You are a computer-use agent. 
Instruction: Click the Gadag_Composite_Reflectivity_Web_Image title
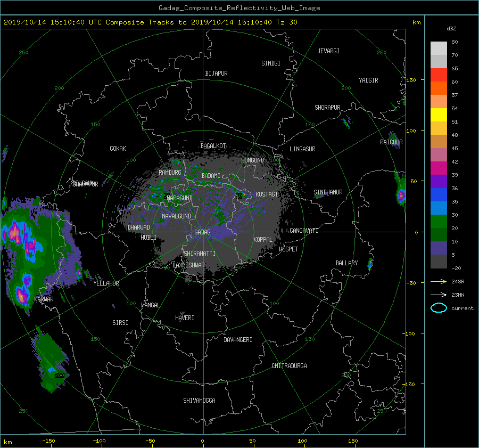[x=239, y=8]
